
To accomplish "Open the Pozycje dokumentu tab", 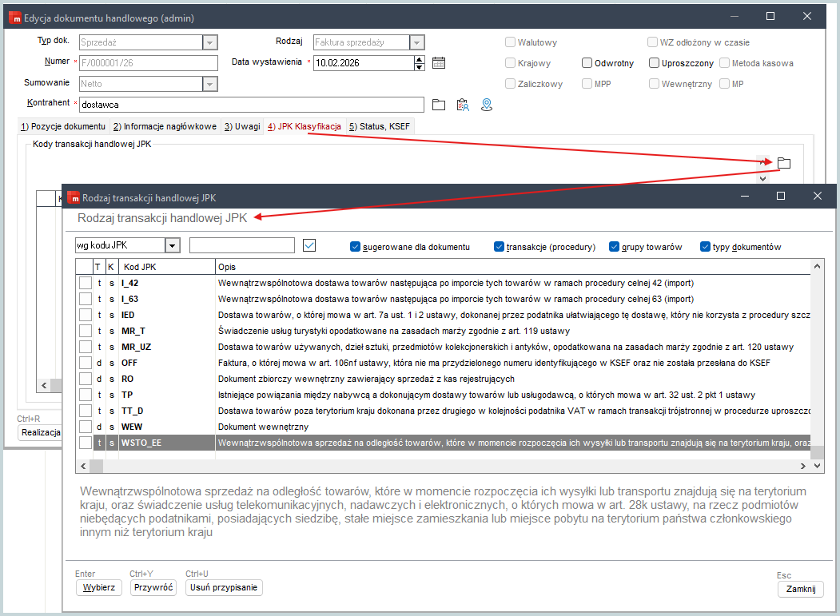I will (62, 126).
